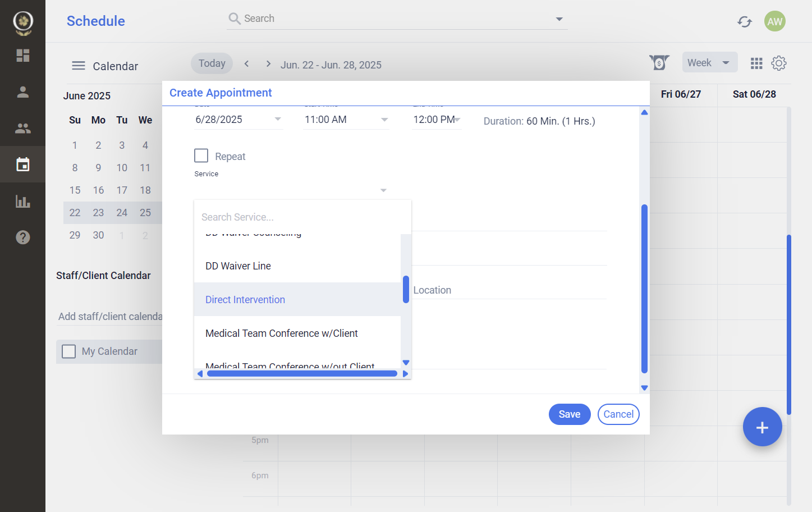This screenshot has height=512, width=812.
Task: Open the calendar schedule sidebar icon
Action: point(22,164)
